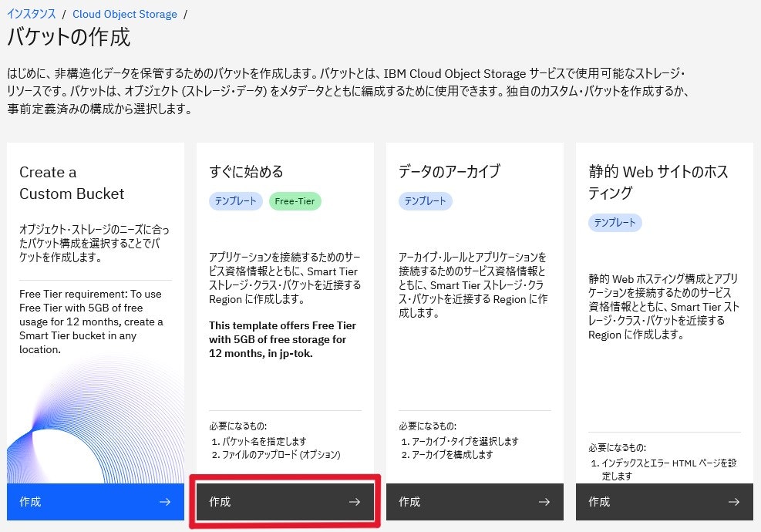This screenshot has width=761, height=532.
Task: Click the Free Tier requirement paragraph
Action: coord(91,322)
